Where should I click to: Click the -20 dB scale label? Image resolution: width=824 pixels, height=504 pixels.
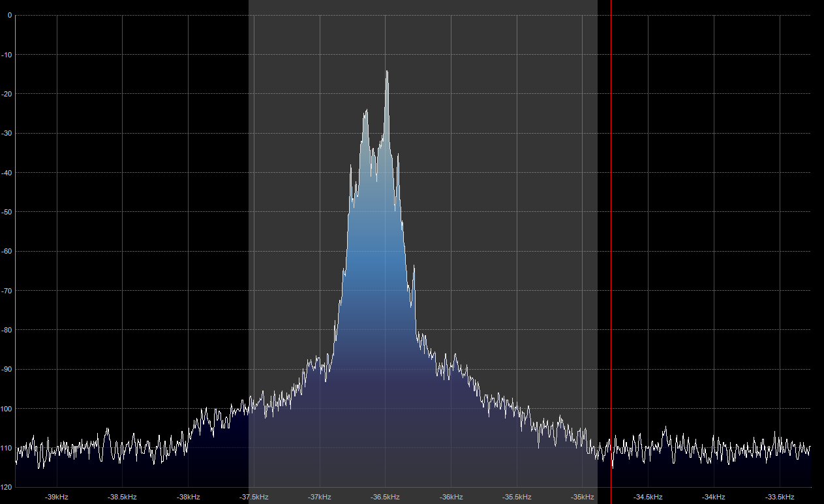[7, 94]
